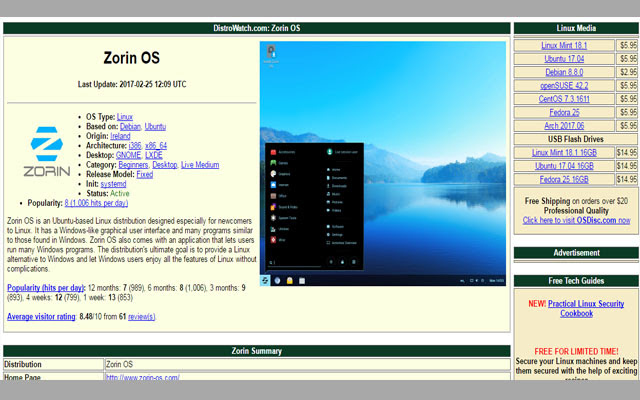This screenshot has width=640, height=400.
Task: Open the Zorin OS desktop screenshot thumbnail
Action: (x=383, y=163)
